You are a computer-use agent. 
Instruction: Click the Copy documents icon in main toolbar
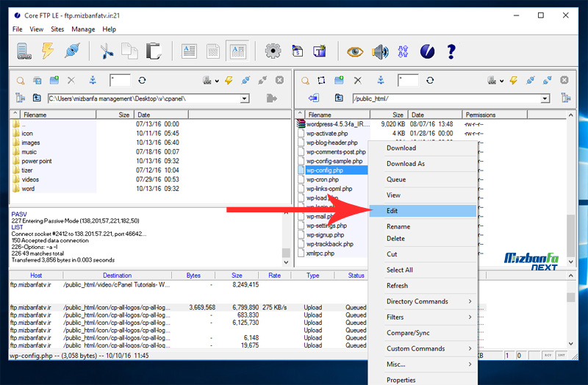(x=129, y=51)
